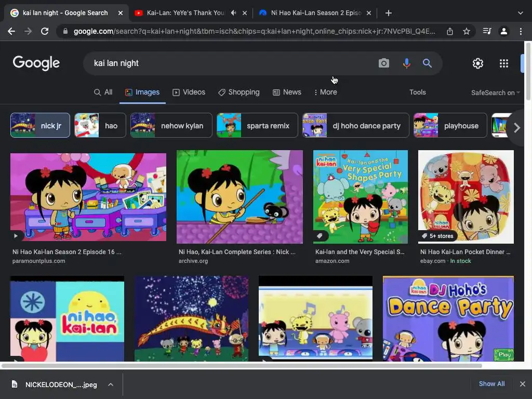Open Google quick settings gear
Viewport: 532px width, 399px height.
point(478,63)
